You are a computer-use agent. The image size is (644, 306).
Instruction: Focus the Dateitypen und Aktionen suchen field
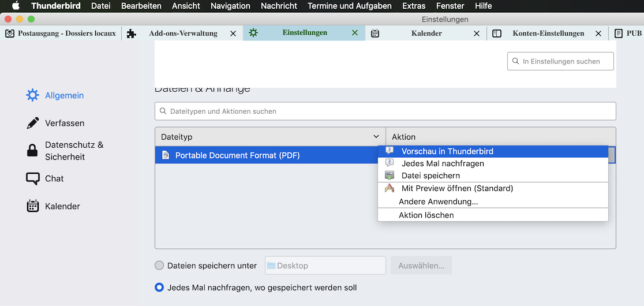pos(385,111)
